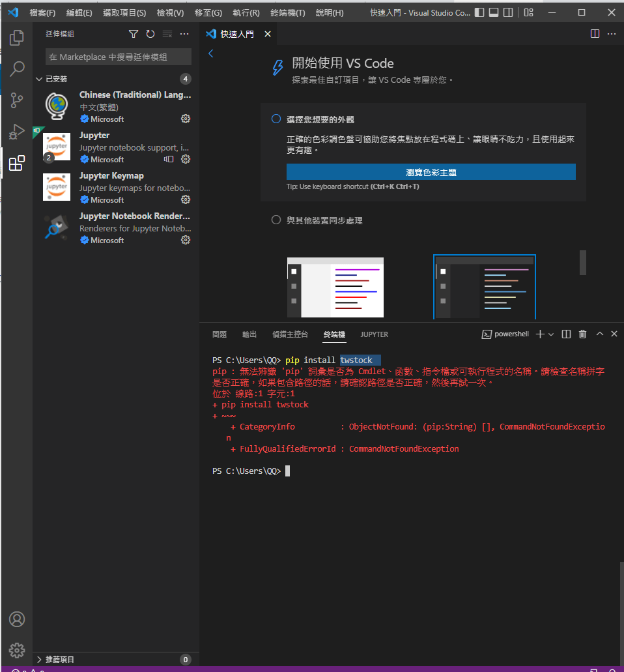624x672 pixels.
Task: Open the Accounts icon near the bottom
Action: (16, 619)
